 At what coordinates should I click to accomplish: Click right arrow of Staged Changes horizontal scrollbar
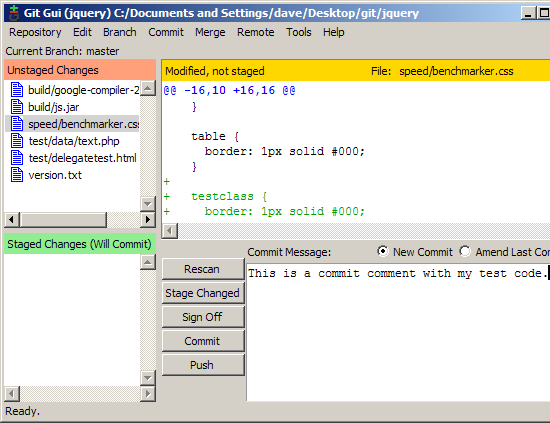148,394
